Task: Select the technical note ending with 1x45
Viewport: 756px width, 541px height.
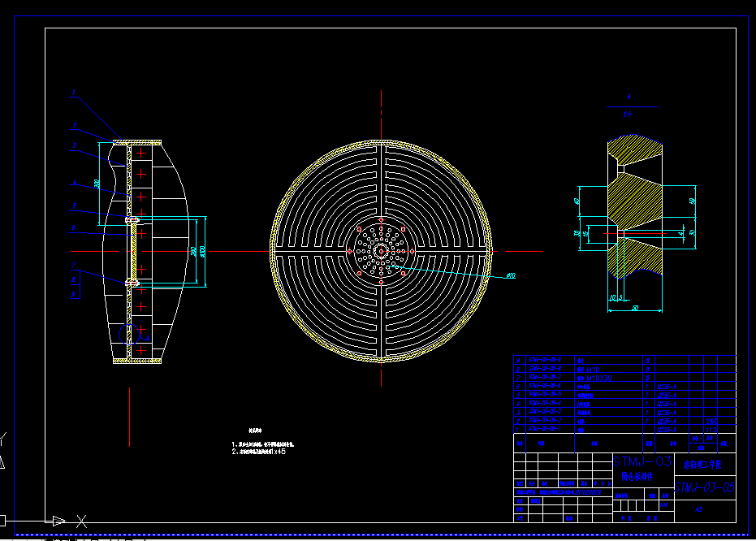Action: click(259, 452)
